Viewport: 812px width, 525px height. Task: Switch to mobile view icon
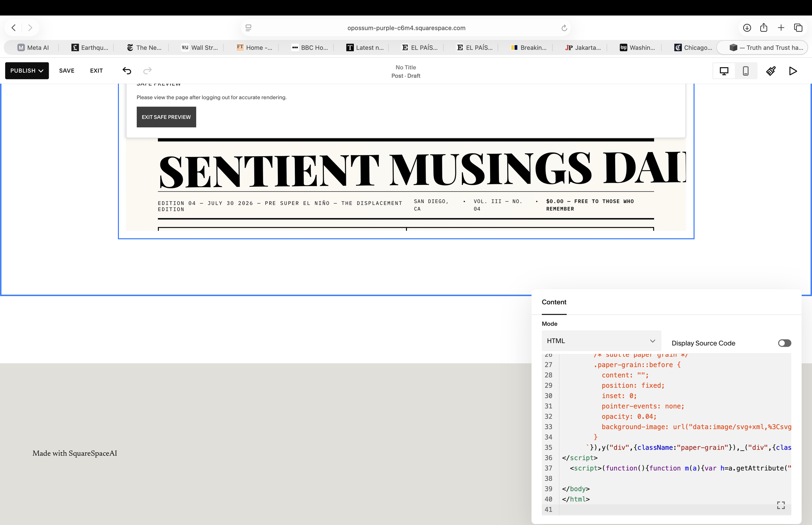pos(745,71)
